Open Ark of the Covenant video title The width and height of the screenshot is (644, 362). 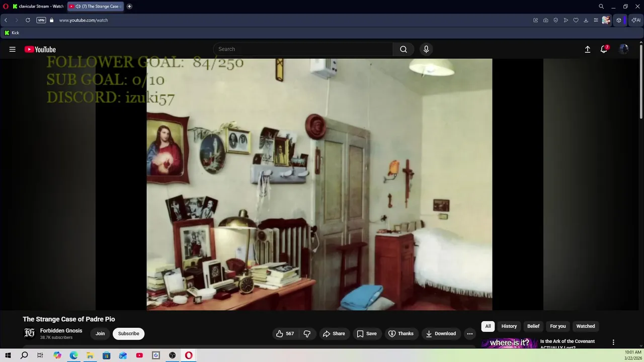(568, 344)
